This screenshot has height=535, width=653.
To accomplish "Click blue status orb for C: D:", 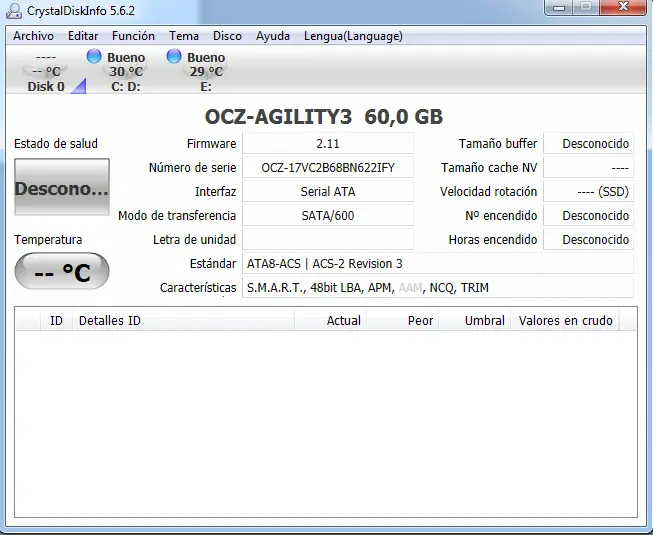I will (x=94, y=56).
